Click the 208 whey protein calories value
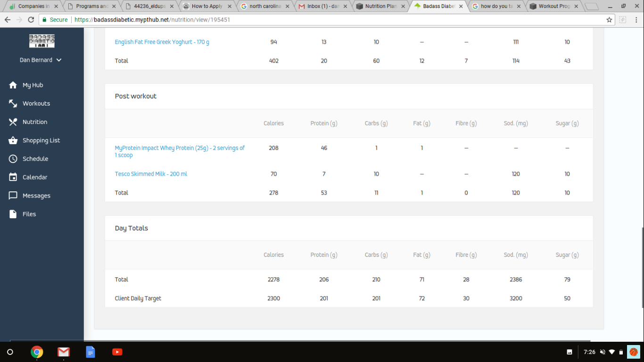Screen dimensions: 644x362 click(x=273, y=148)
